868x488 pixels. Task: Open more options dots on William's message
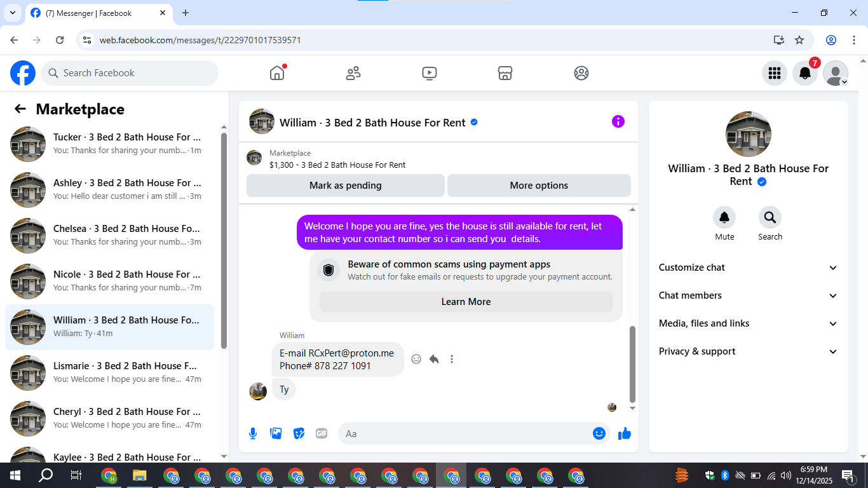[452, 359]
